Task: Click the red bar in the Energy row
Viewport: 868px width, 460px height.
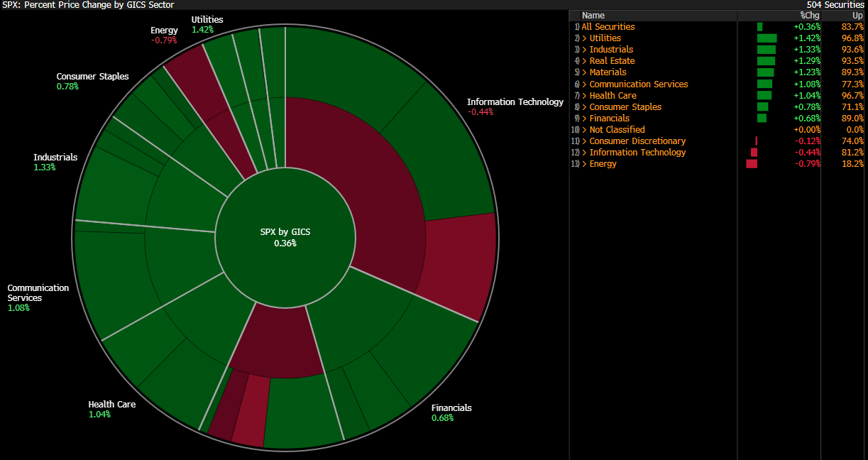Action: coord(752,164)
